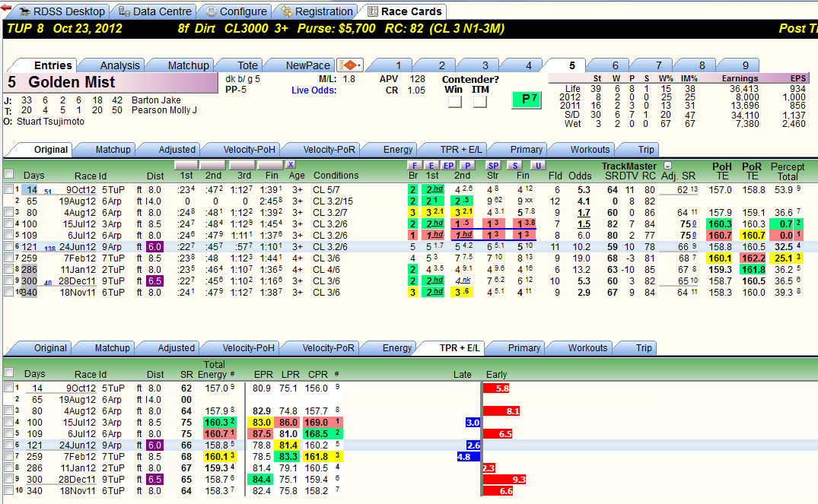
Task: Click the green P7 indicator button
Action: tap(527, 99)
